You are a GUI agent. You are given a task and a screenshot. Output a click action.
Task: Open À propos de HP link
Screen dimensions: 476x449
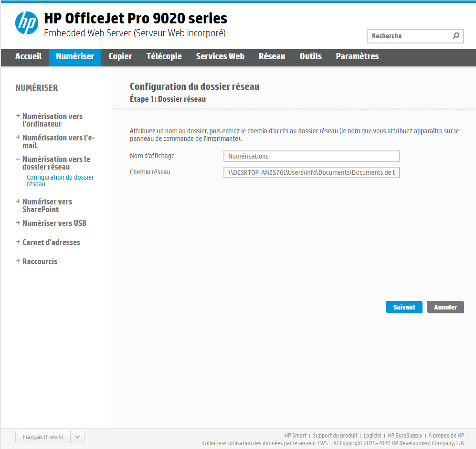(446, 436)
